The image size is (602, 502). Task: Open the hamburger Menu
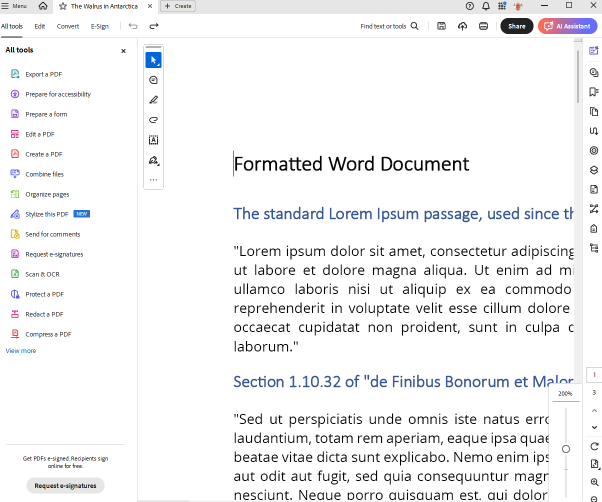point(14,6)
